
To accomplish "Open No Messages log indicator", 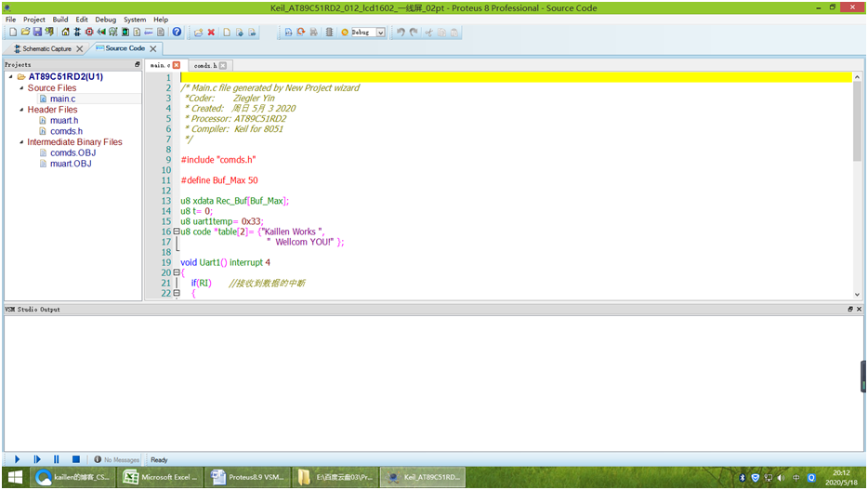I will click(117, 459).
